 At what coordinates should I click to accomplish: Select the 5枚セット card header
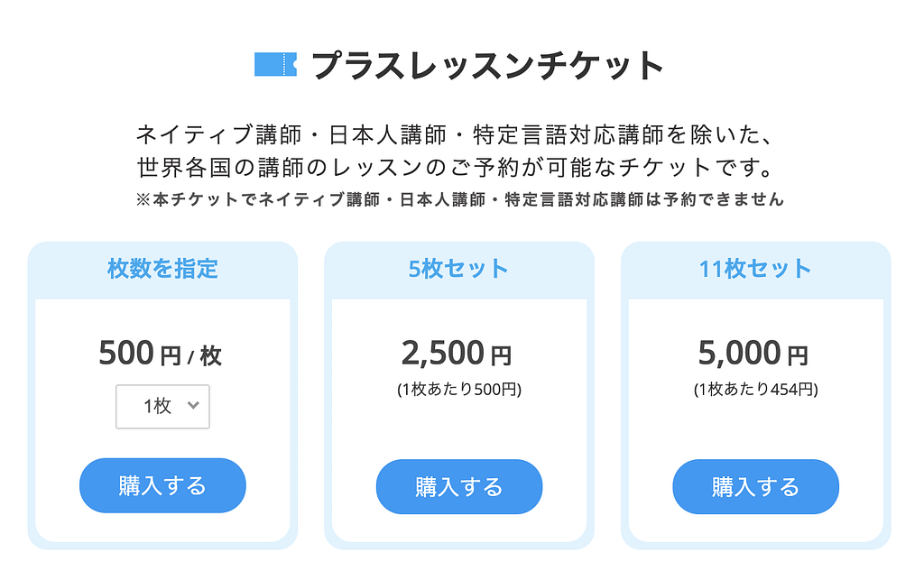coord(458,269)
